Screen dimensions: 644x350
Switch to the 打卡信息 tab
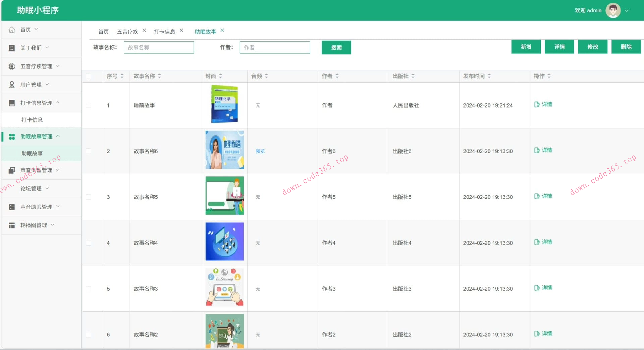pos(164,31)
